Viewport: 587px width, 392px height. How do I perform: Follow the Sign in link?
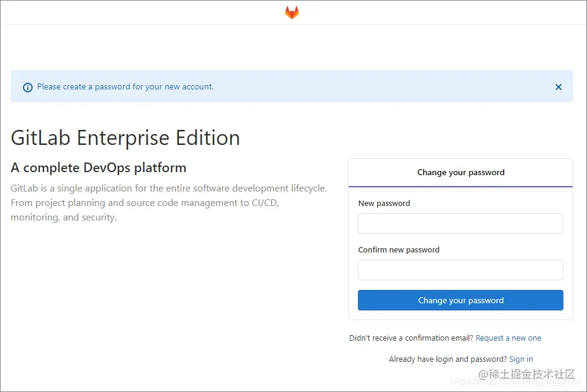(x=521, y=359)
